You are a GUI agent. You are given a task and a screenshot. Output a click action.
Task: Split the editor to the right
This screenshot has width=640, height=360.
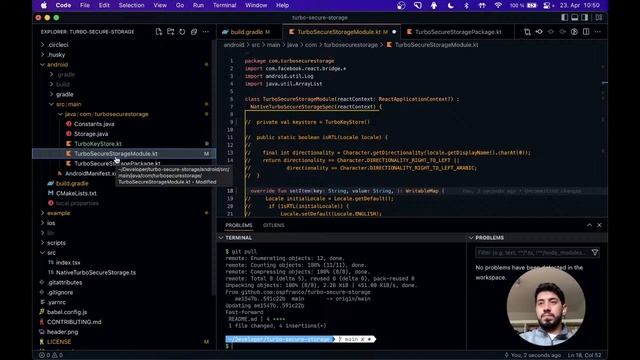[x=586, y=32]
